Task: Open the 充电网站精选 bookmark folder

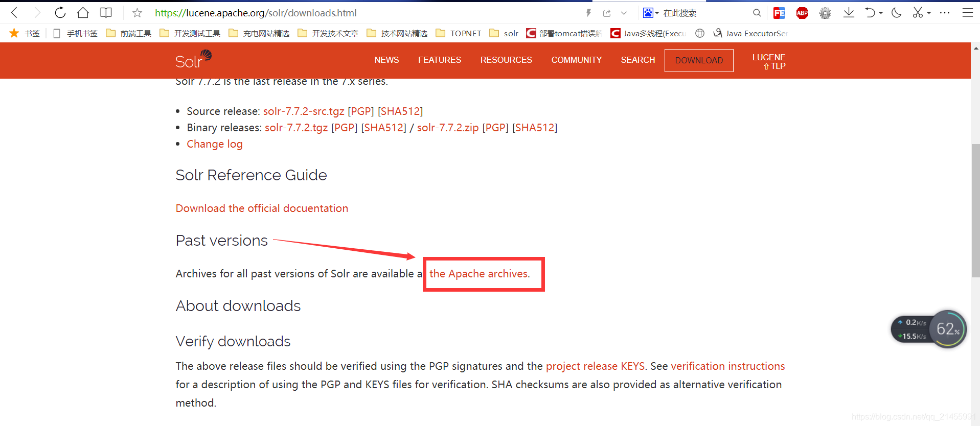Action: click(x=259, y=33)
